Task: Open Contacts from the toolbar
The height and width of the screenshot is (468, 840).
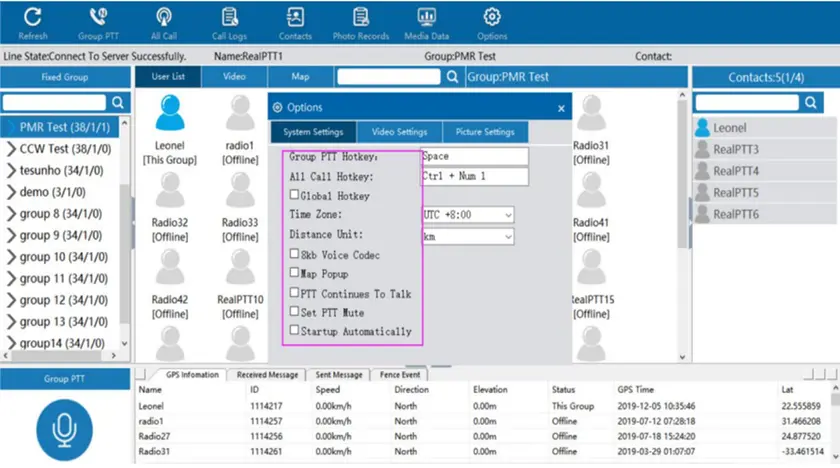Action: coord(295,21)
